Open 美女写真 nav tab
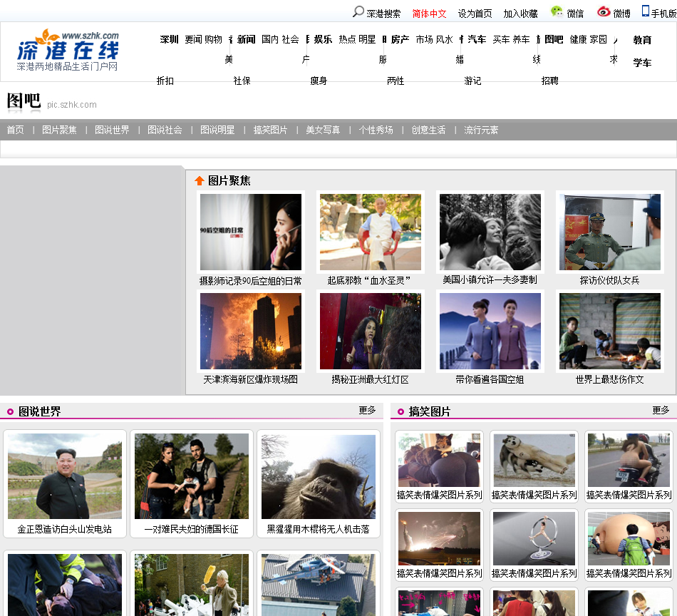 pyautogui.click(x=323, y=130)
